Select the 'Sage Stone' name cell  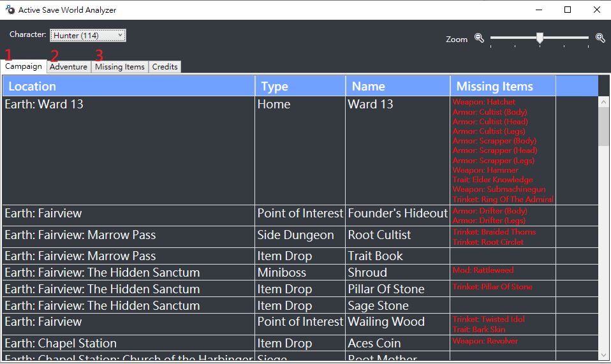(398, 305)
